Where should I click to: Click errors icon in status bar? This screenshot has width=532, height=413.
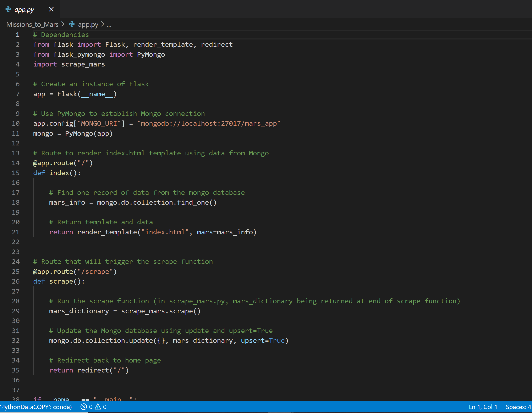coord(84,407)
